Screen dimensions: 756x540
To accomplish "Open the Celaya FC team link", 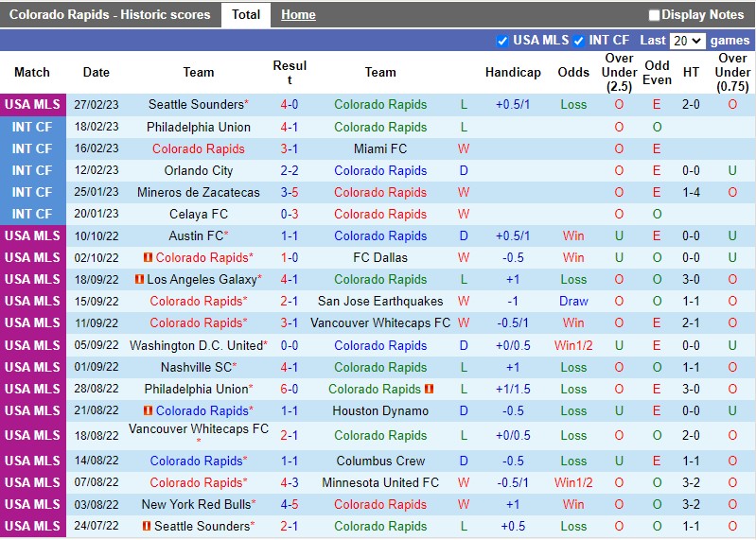I will (x=199, y=214).
